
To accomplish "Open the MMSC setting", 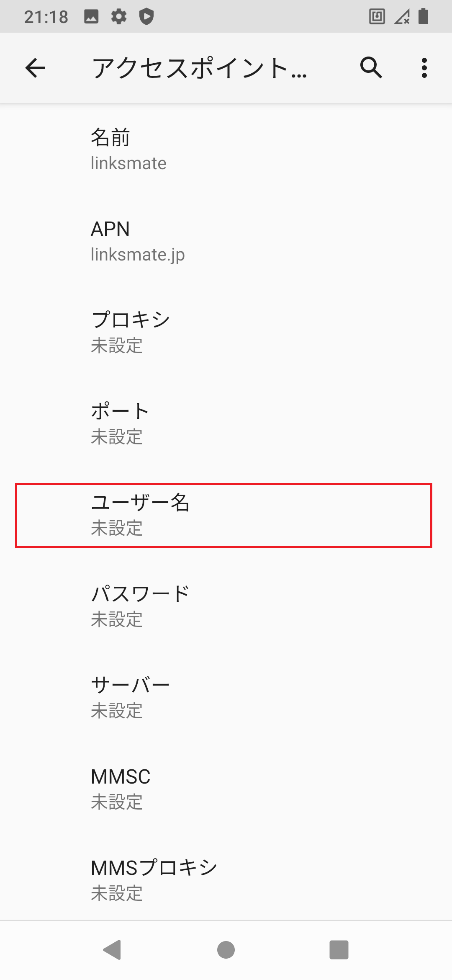I will point(226,789).
